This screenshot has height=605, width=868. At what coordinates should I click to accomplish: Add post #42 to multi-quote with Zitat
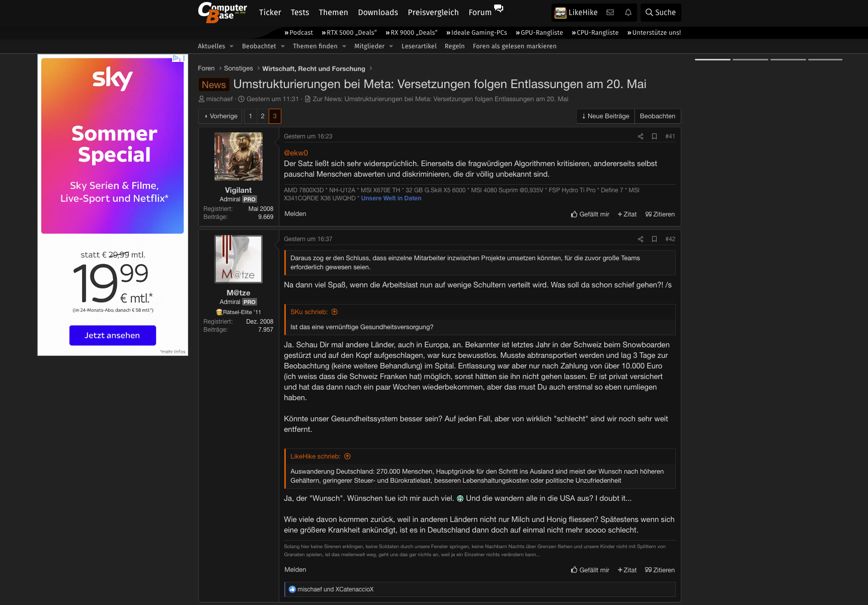627,570
